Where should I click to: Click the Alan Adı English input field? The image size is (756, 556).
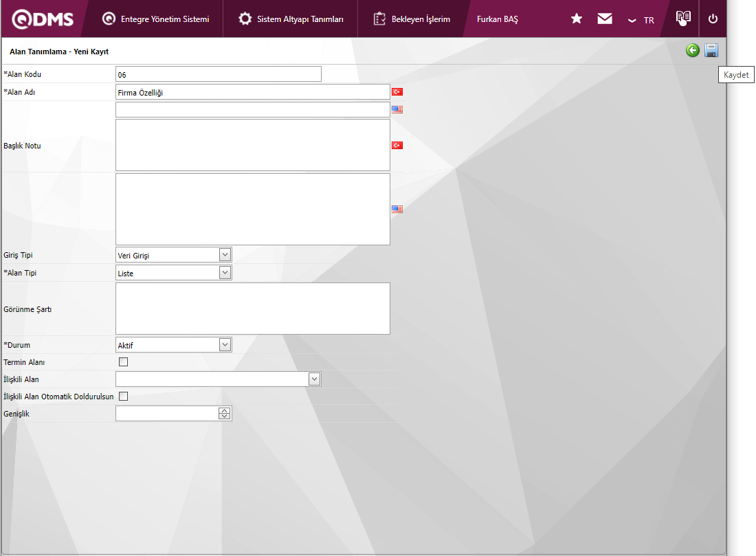253,109
